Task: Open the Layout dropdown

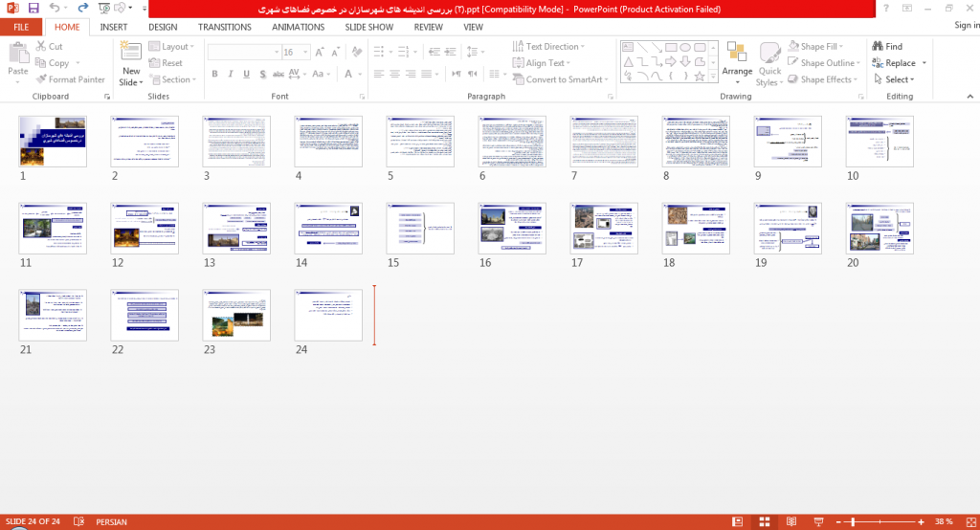Action: coord(172,46)
